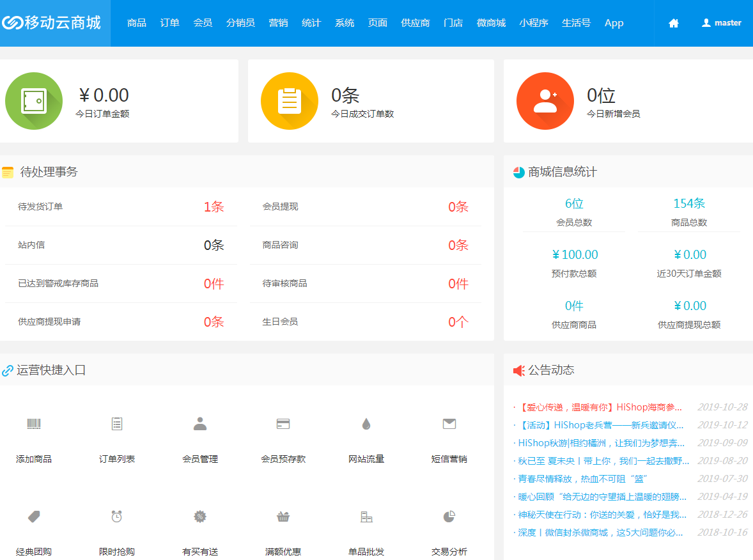Switch to the 微商城 menu

pyautogui.click(x=491, y=23)
